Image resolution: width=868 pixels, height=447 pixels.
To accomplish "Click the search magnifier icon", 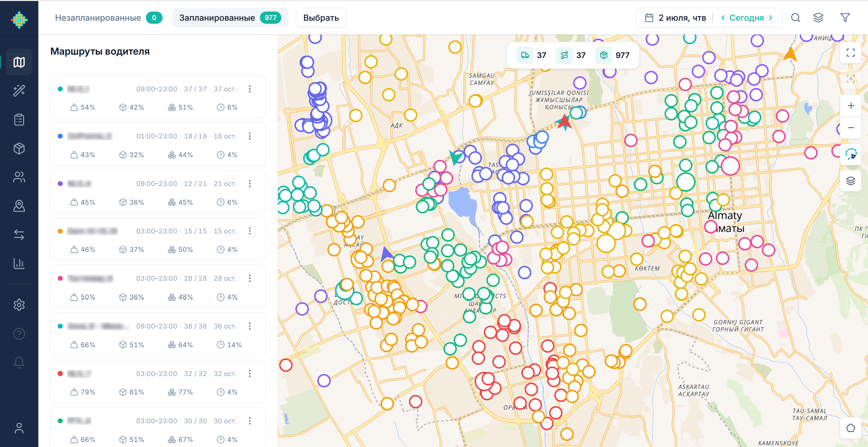I will click(796, 18).
